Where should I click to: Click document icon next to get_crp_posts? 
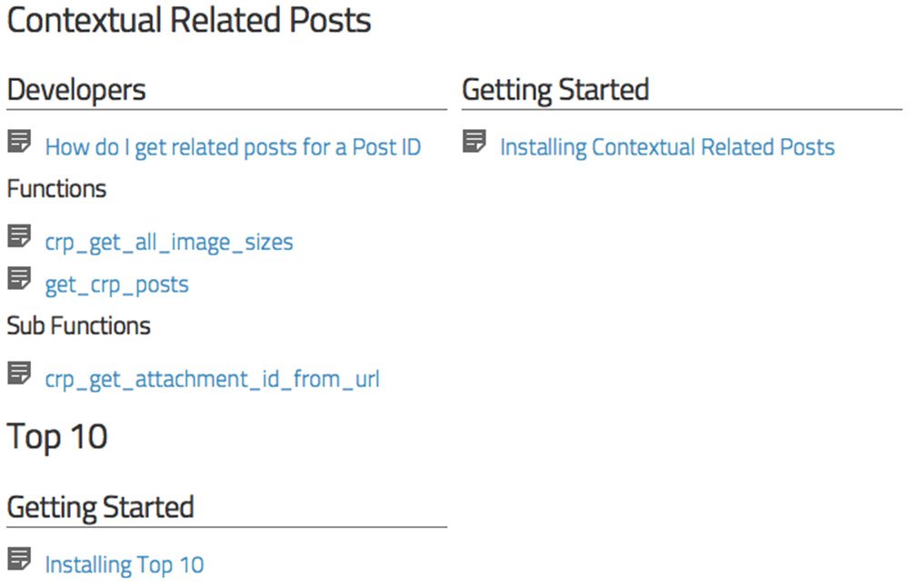(19, 278)
